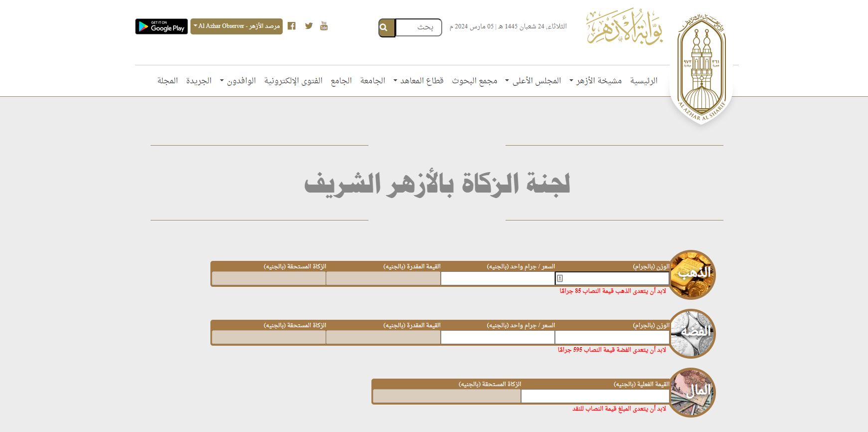The width and height of the screenshot is (868, 432).
Task: Click the المال banknotes thumbnail
Action: [x=692, y=393]
